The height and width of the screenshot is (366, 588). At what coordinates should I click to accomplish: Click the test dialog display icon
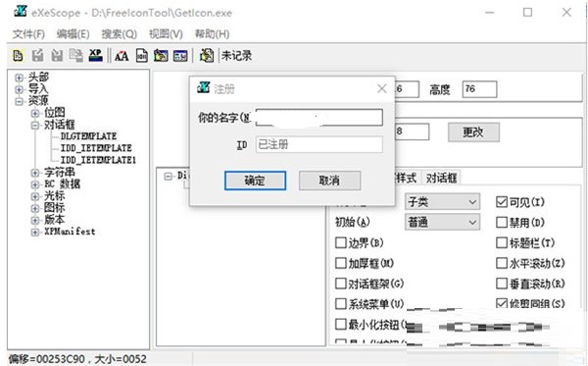161,56
